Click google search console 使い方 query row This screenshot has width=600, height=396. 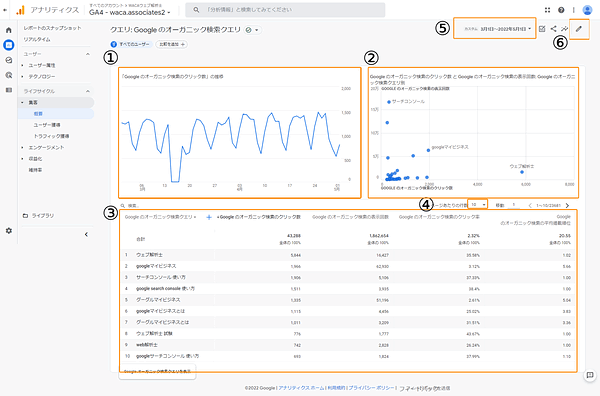[165, 288]
